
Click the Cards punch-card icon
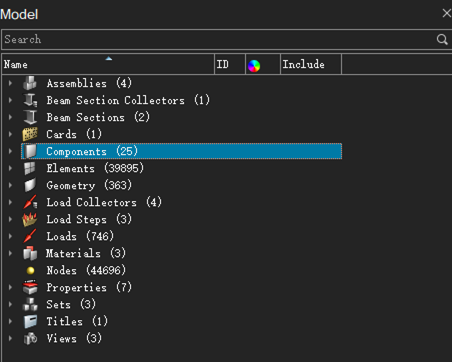click(x=30, y=134)
